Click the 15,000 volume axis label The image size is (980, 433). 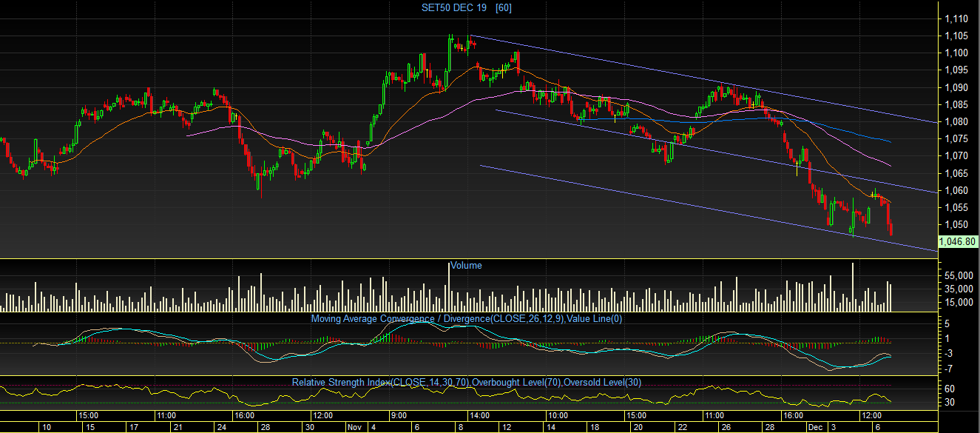(x=958, y=302)
